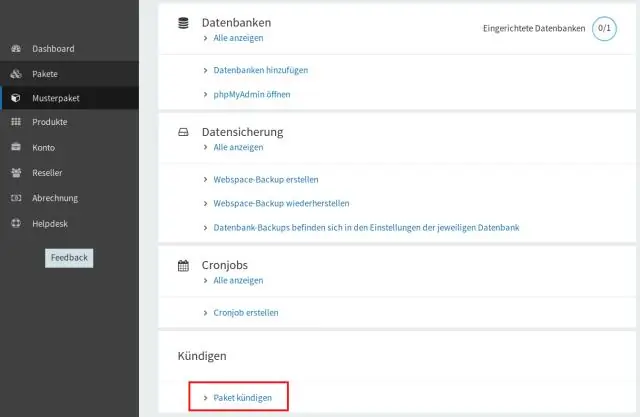The height and width of the screenshot is (417, 640).
Task: Open the Reseller menu item
Action: click(x=69, y=173)
